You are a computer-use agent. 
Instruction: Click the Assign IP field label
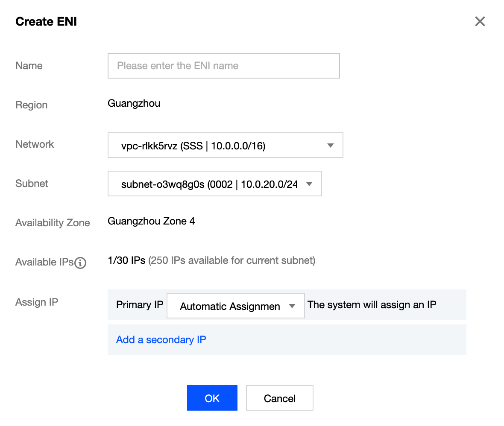tap(37, 302)
